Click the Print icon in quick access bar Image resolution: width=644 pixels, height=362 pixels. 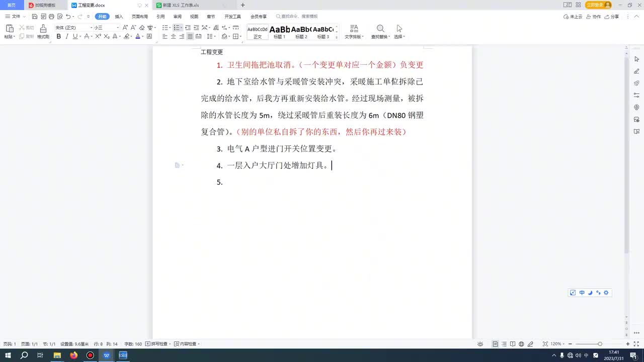pos(51,17)
